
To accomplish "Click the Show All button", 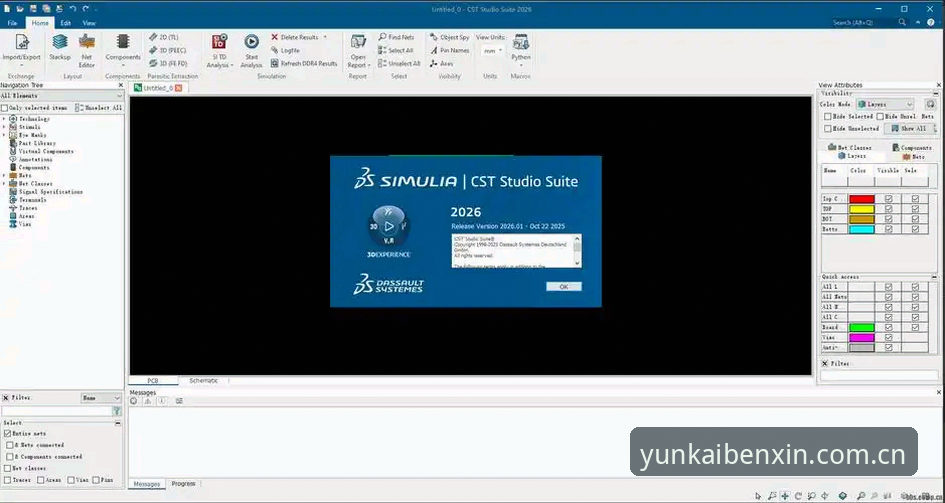I will 908,128.
